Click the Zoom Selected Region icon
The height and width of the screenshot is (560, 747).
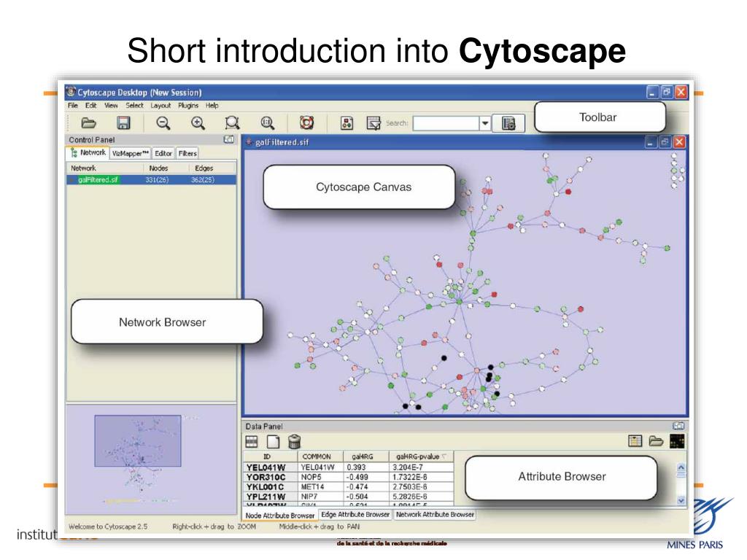[x=232, y=123]
